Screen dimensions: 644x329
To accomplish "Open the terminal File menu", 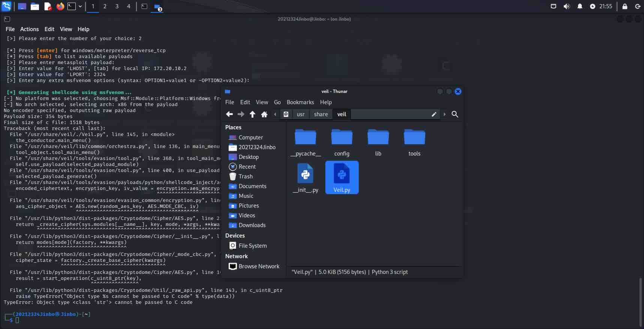I will tap(10, 29).
